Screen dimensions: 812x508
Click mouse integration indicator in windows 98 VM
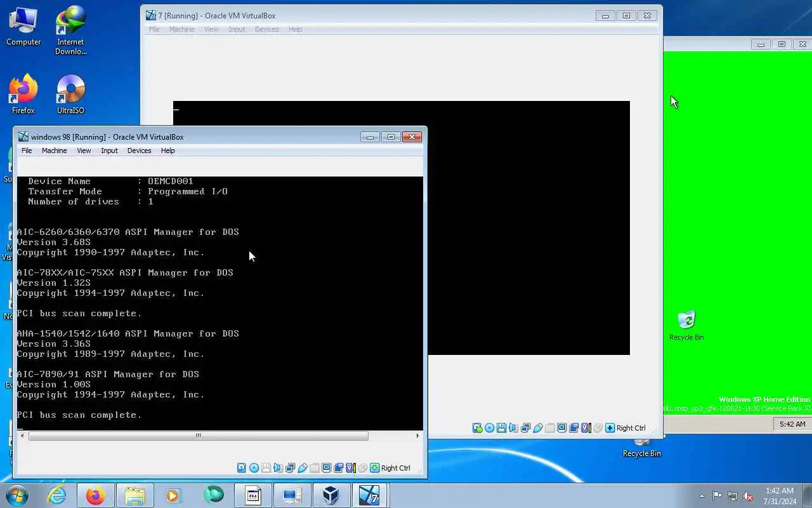point(362,468)
